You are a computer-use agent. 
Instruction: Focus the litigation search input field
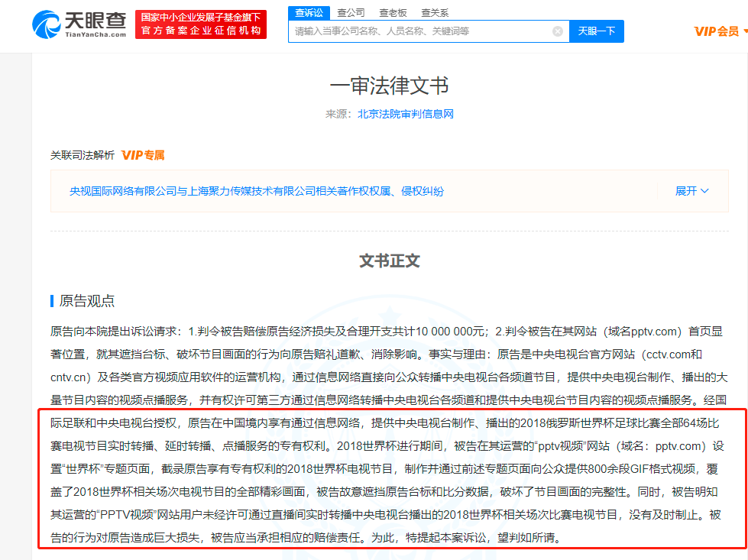tap(429, 31)
